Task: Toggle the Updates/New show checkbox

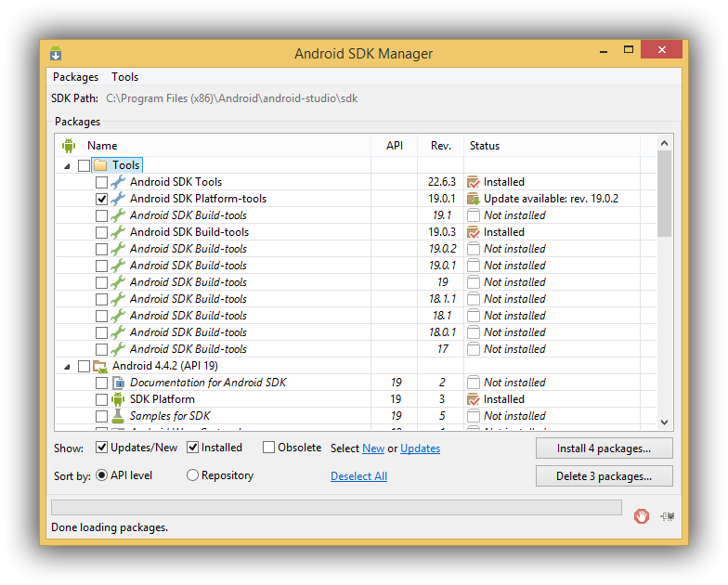Action: pos(102,448)
